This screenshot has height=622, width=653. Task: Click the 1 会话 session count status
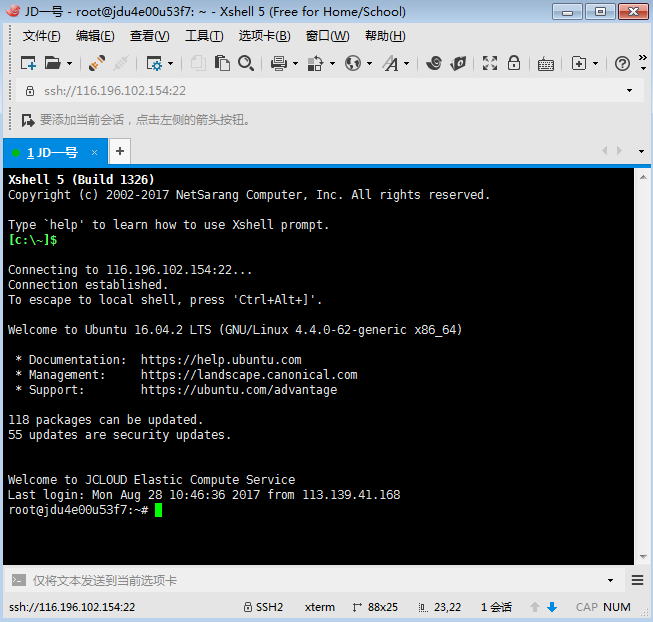pos(496,607)
